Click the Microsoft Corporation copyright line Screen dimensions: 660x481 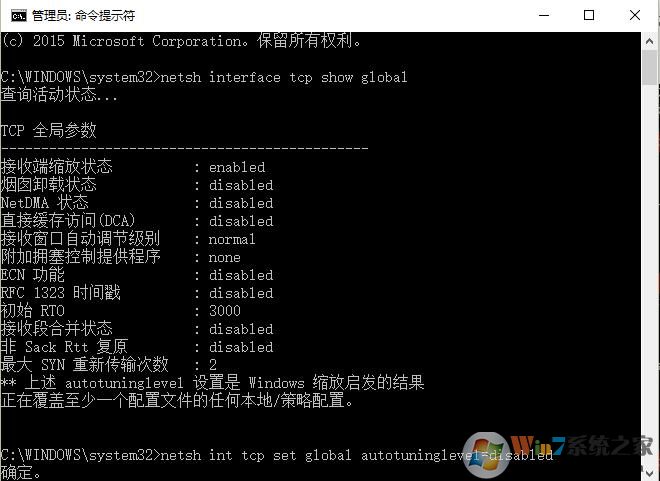(181, 41)
